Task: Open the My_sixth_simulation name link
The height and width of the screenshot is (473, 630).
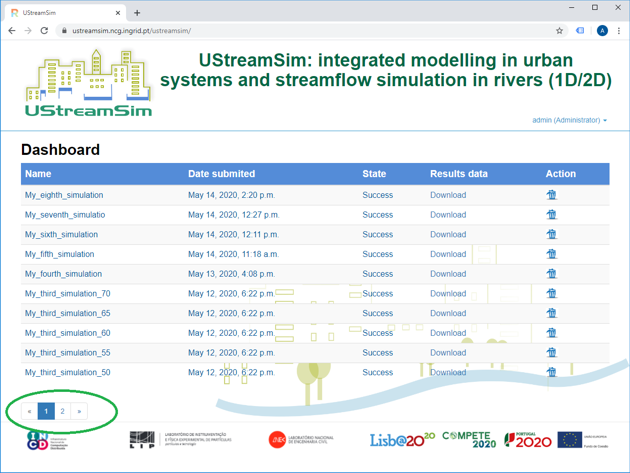Action: click(x=61, y=234)
